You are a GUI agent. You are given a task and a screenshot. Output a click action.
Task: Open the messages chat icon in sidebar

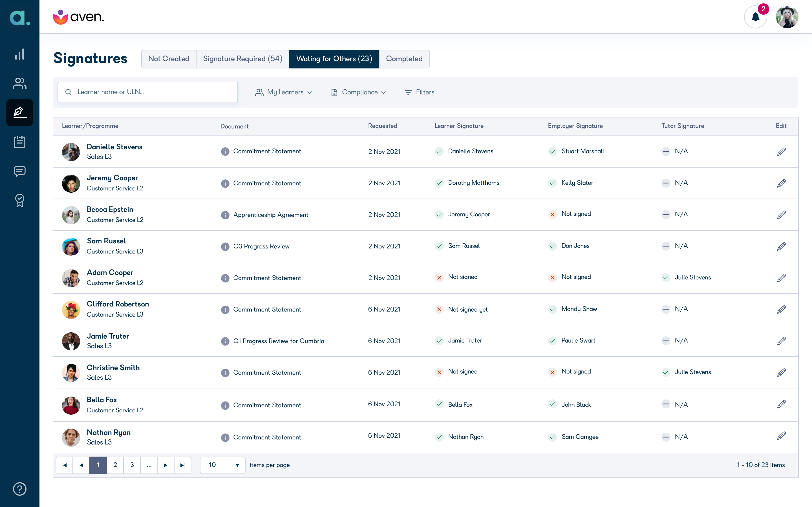[20, 171]
